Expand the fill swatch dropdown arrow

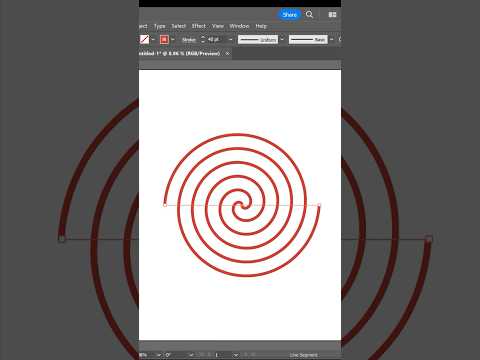(153, 40)
